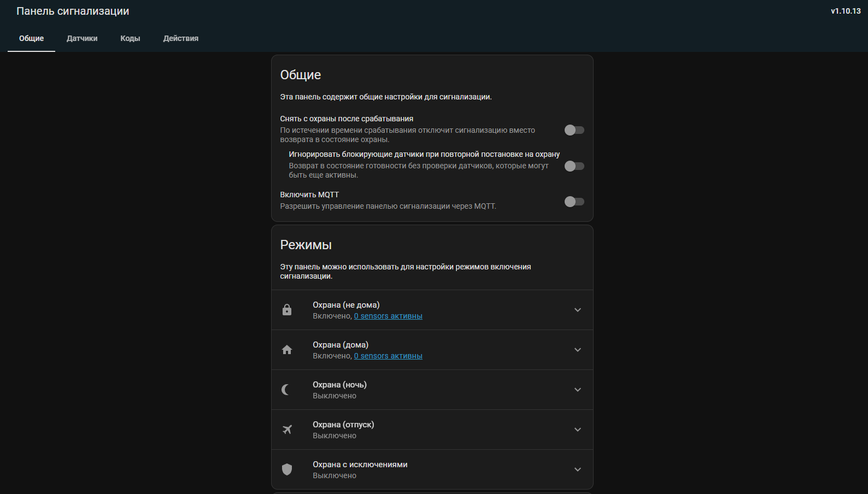Image resolution: width=868 pixels, height=494 pixels.
Task: Click the moon icon for Охрана (ночь)
Action: pyautogui.click(x=285, y=390)
